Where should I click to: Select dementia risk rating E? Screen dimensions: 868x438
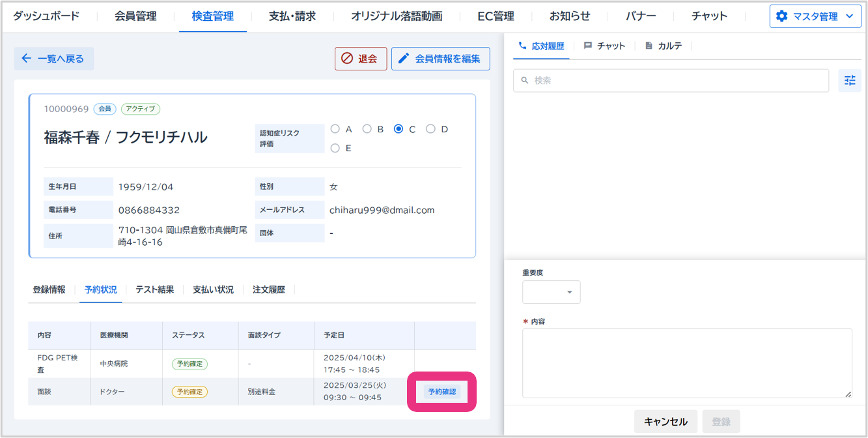(x=335, y=148)
